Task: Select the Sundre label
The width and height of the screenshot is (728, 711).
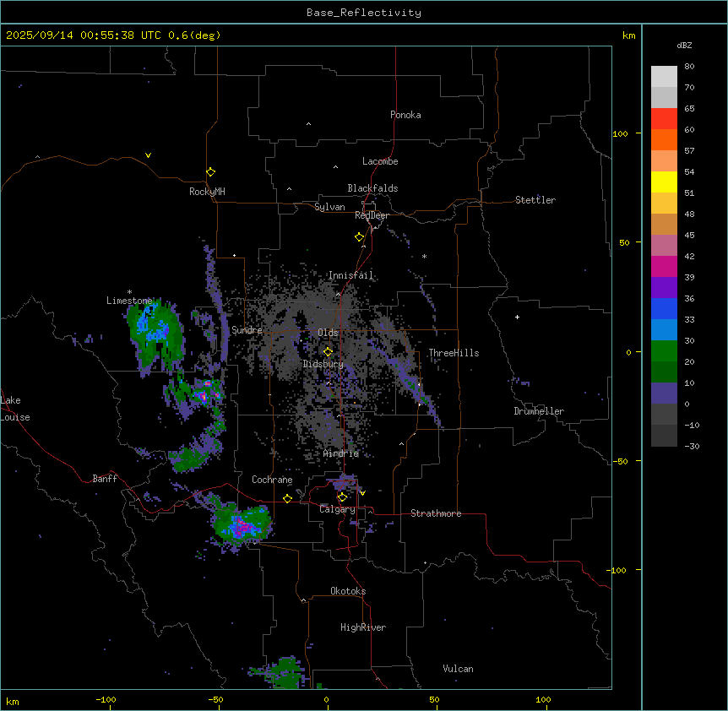Action: point(247,330)
